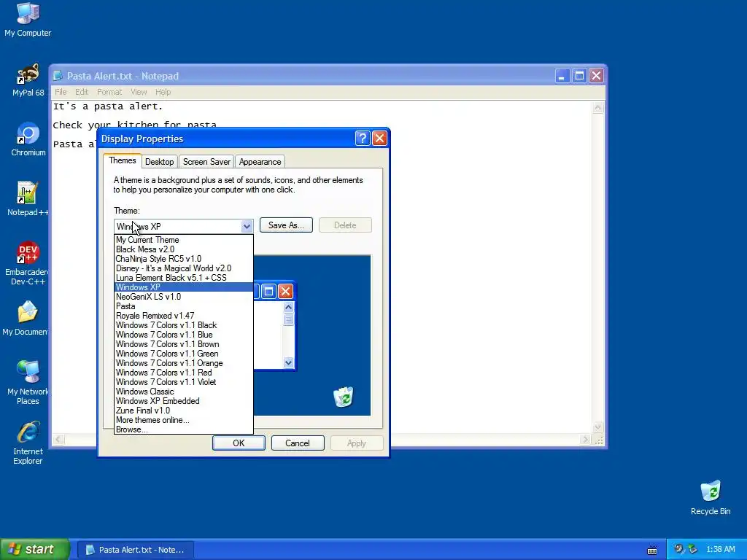The width and height of the screenshot is (747, 560).
Task: Click the first system tray icon
Action: (678, 549)
